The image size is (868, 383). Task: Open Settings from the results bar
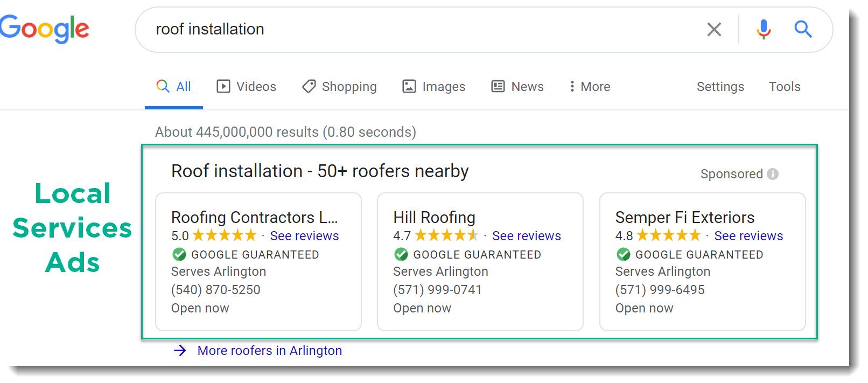click(720, 86)
